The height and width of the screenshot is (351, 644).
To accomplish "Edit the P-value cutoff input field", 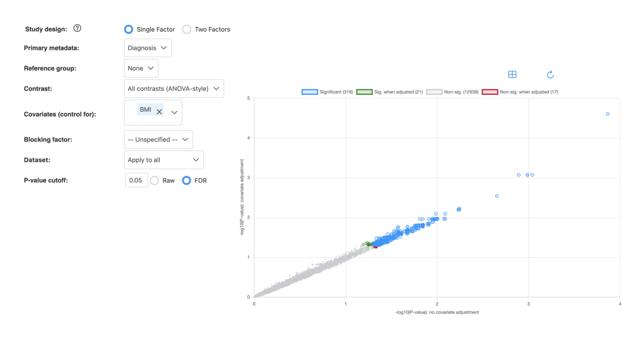I will coord(136,180).
